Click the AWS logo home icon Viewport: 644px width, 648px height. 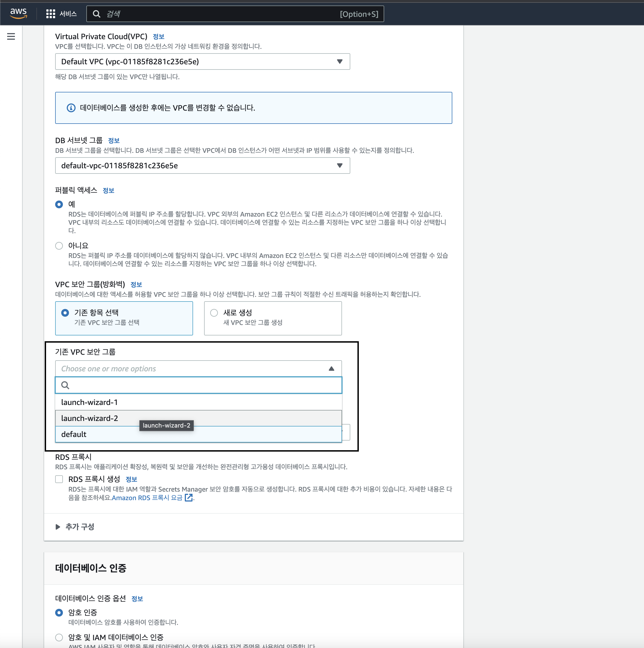tap(18, 14)
